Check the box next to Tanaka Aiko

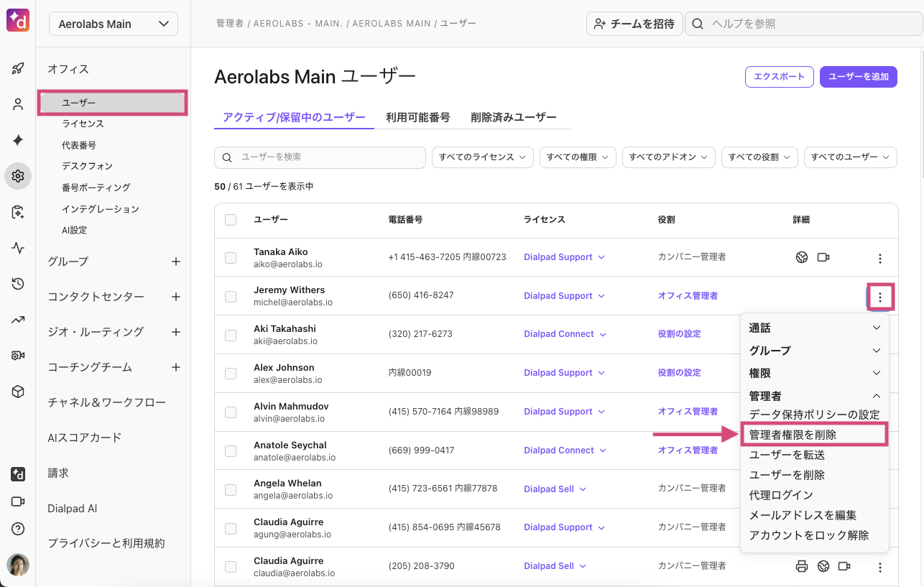[x=231, y=257]
